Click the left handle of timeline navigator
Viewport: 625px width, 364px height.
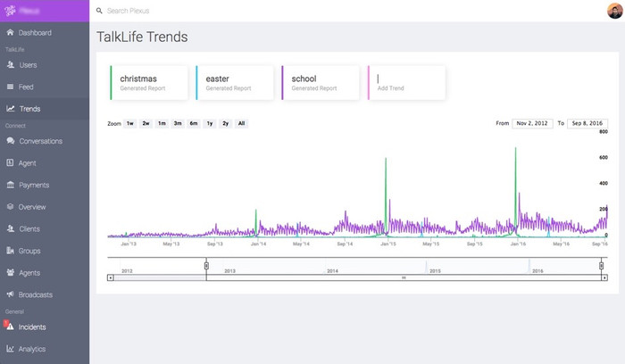(x=206, y=265)
